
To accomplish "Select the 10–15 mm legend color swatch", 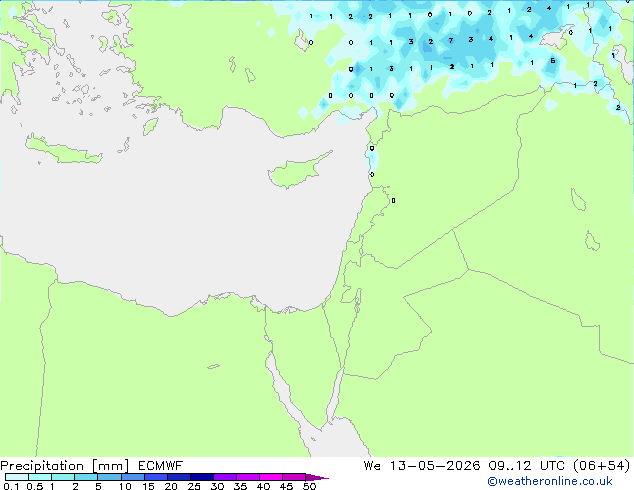I will click(x=133, y=477).
